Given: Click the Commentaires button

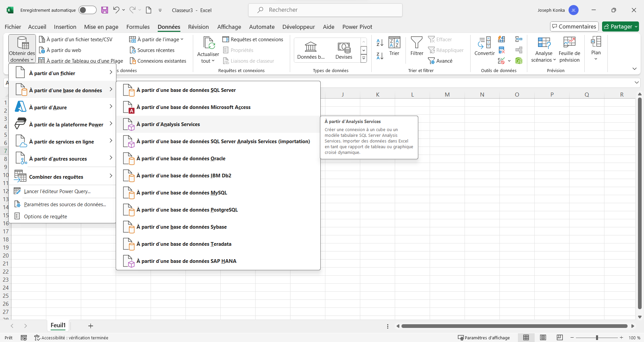Looking at the screenshot, I should pos(574,26).
